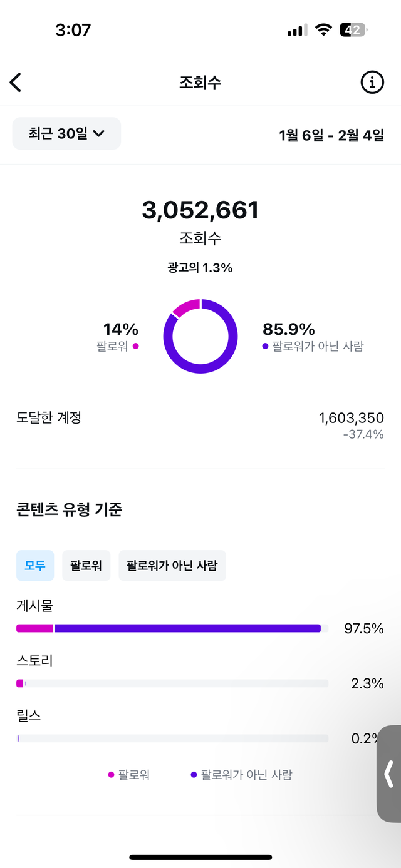The image size is (401, 868).
Task: Tap the cellular signal bars icon
Action: pyautogui.click(x=297, y=30)
